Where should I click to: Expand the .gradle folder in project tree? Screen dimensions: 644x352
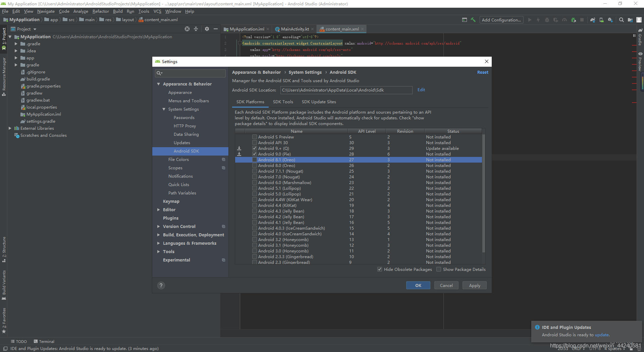pos(16,44)
